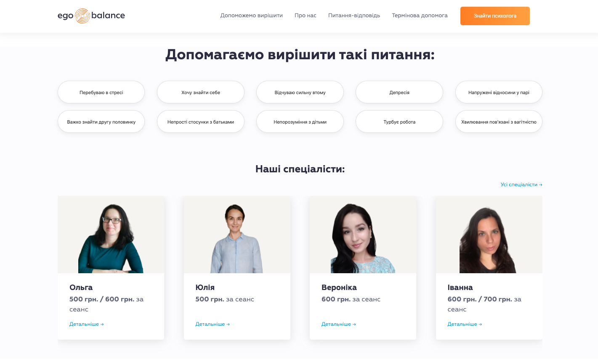Go to Питання-відповідь section
Viewport: 598px width, 364px height.
tap(354, 16)
